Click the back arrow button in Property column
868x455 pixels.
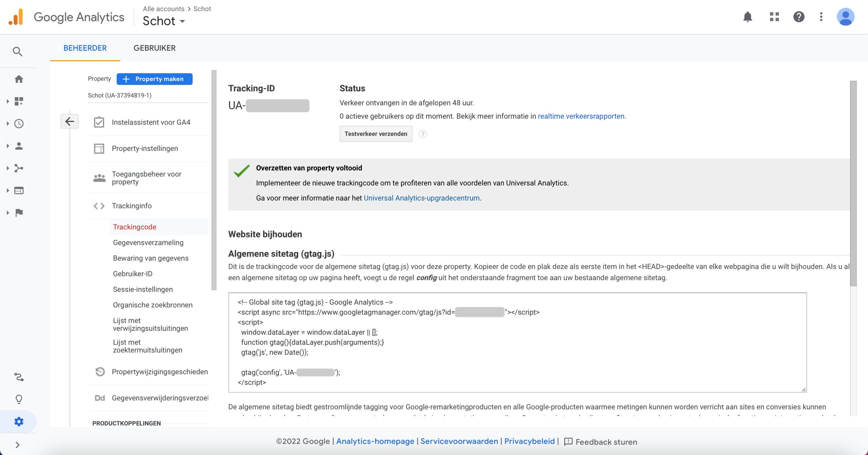tap(70, 121)
